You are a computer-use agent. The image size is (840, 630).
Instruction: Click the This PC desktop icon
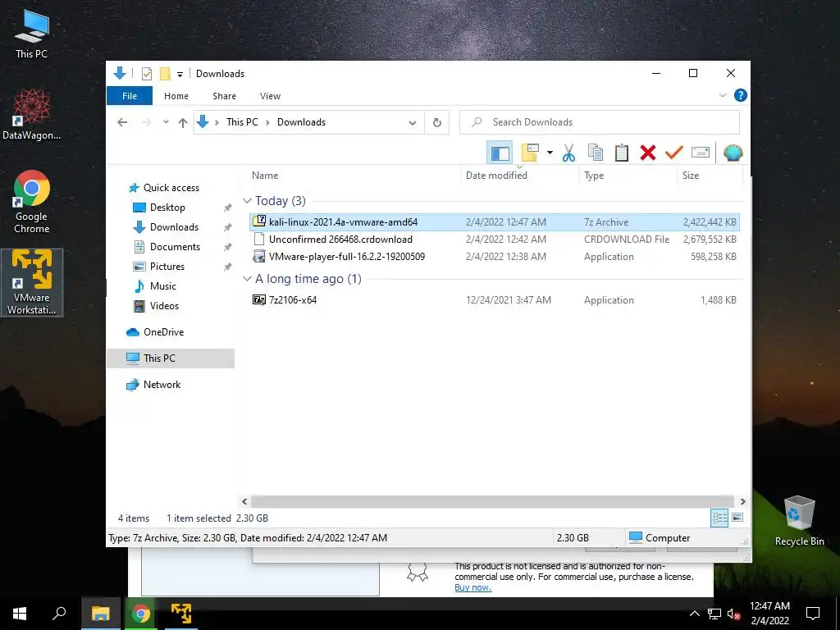pyautogui.click(x=32, y=33)
